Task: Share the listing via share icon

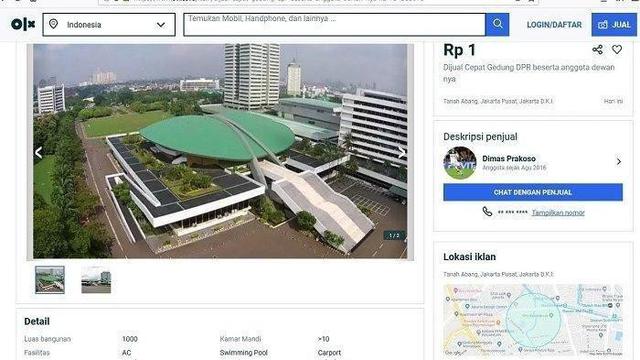Action: (597, 50)
